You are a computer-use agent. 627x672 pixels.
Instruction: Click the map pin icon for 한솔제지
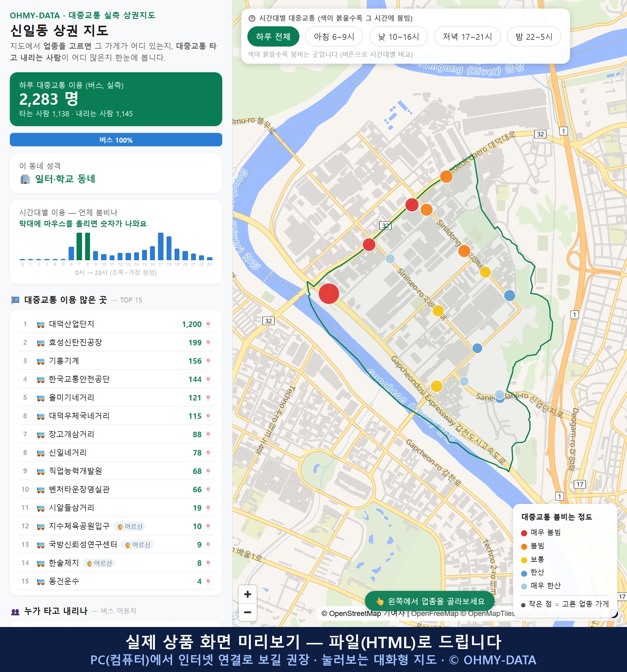[x=208, y=563]
